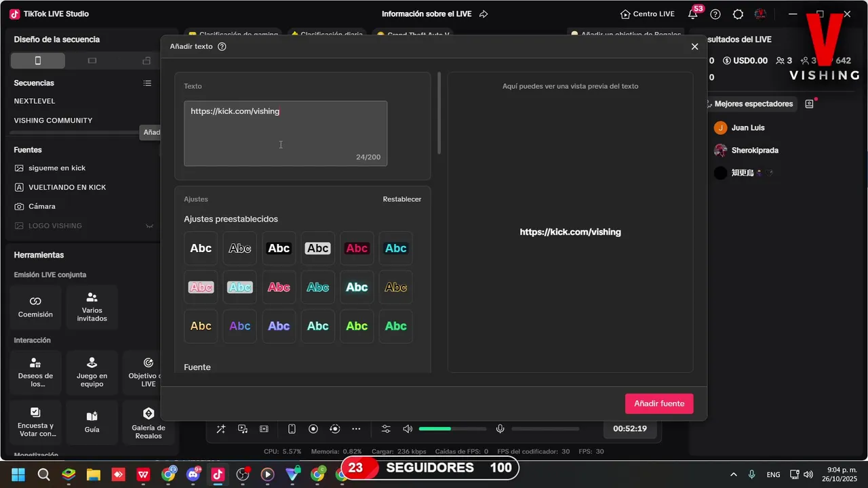Click the magic wand effects icon
Screen dimensions: 868x488
tap(221, 429)
